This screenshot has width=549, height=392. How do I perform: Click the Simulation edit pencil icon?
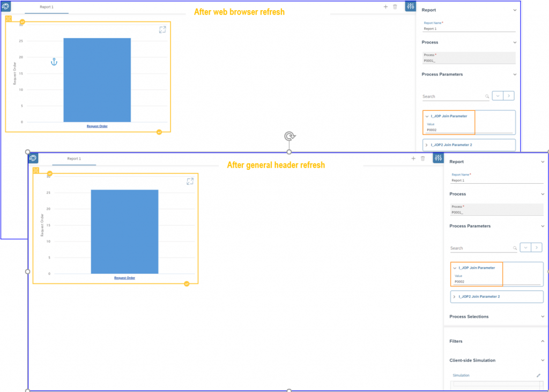click(538, 375)
